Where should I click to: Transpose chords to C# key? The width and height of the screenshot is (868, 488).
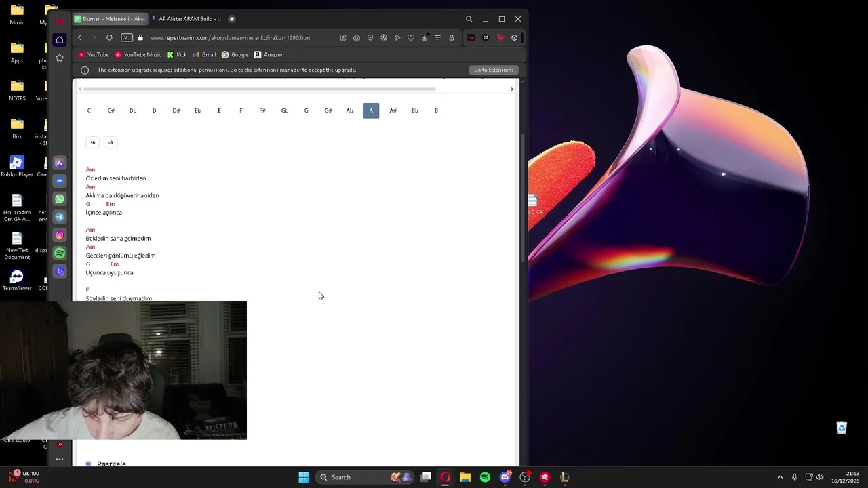pyautogui.click(x=111, y=110)
